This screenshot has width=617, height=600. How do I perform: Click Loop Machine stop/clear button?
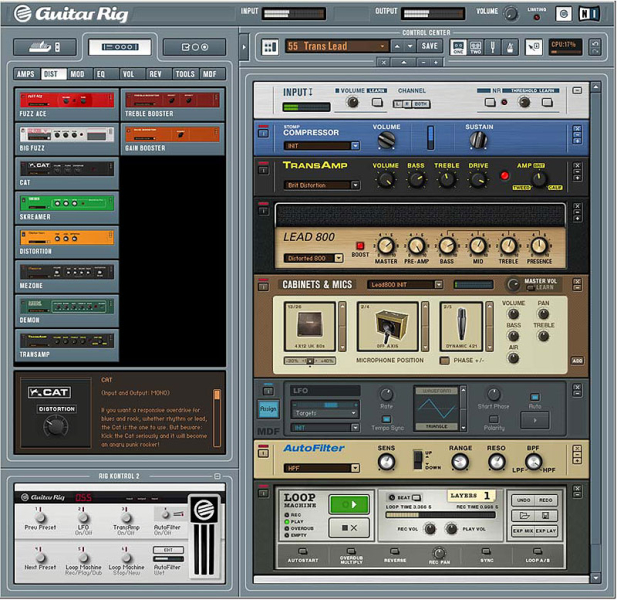[349, 528]
